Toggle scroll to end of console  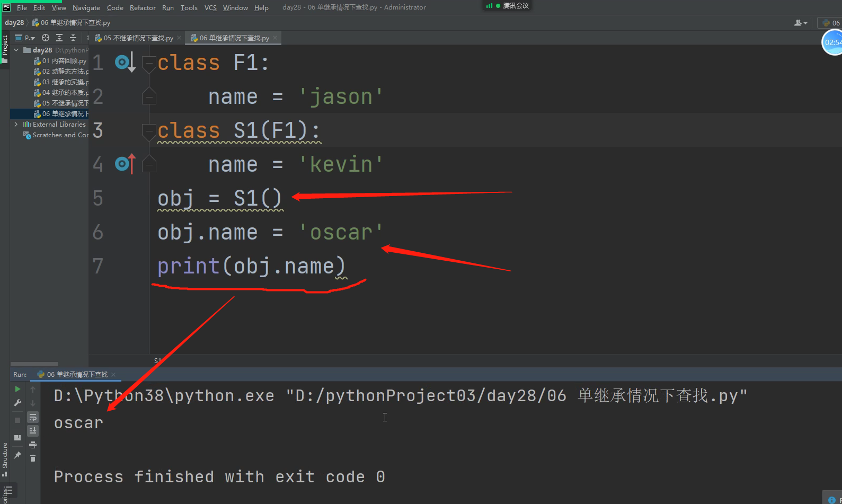click(x=33, y=431)
